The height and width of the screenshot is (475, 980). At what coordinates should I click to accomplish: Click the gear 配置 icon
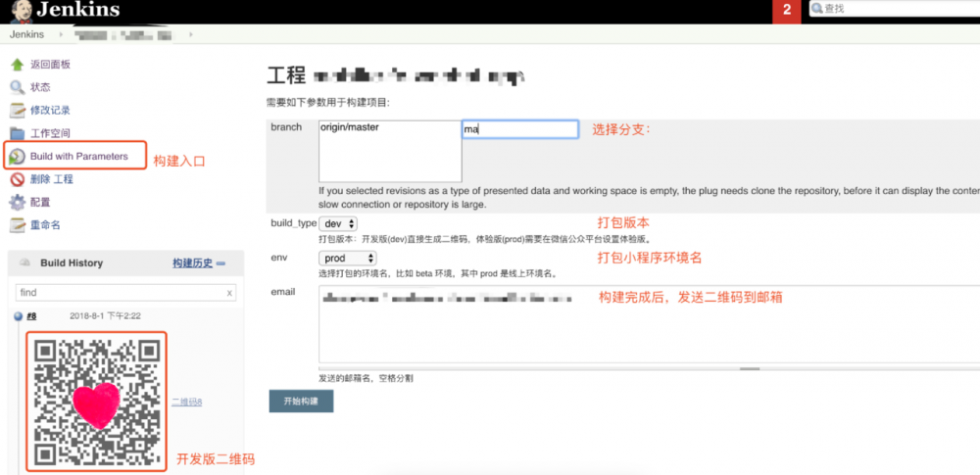click(18, 203)
